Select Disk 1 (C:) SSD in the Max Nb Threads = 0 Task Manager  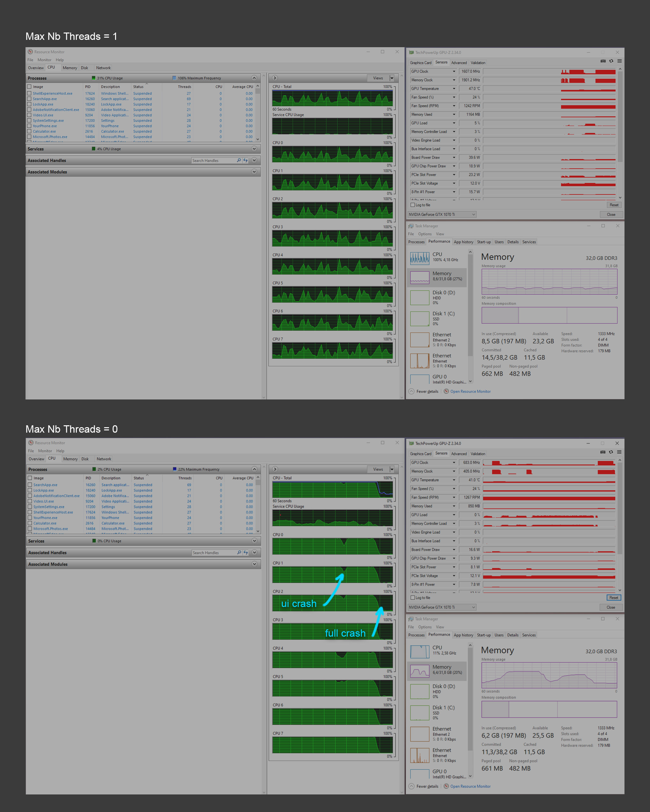(x=437, y=713)
